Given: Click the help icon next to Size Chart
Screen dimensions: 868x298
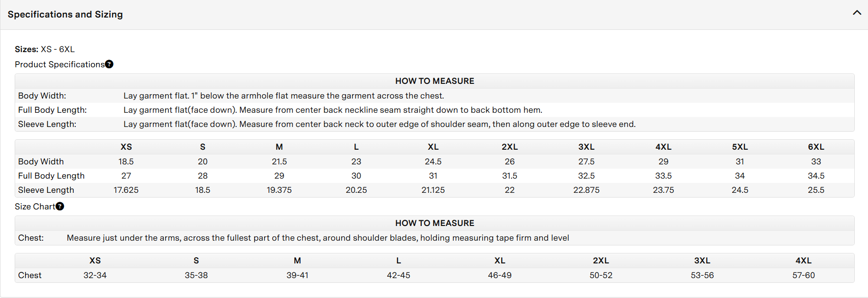Looking at the screenshot, I should point(60,207).
